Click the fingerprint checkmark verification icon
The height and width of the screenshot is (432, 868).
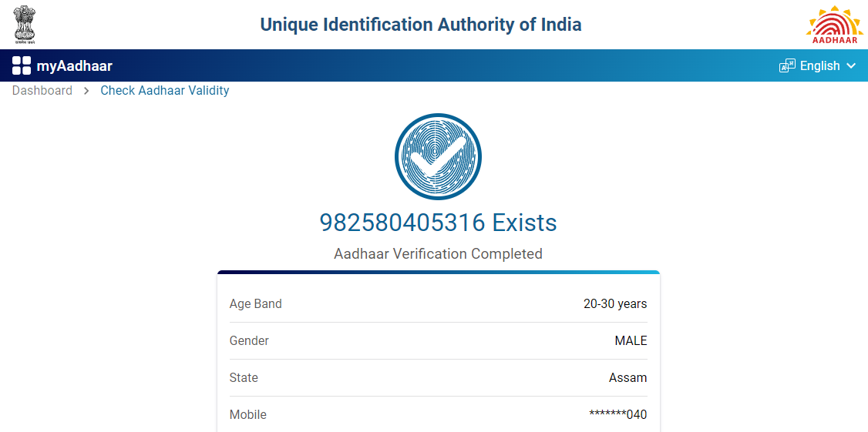tap(438, 156)
